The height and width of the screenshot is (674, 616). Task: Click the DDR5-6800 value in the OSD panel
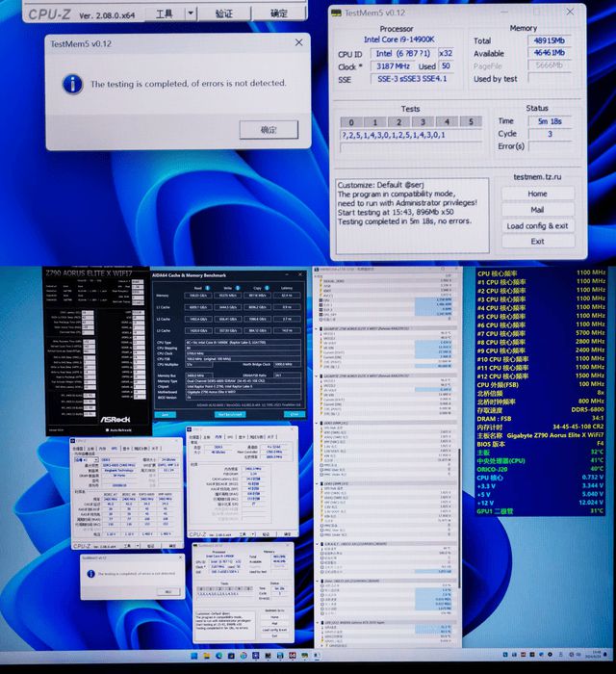pyautogui.click(x=587, y=409)
